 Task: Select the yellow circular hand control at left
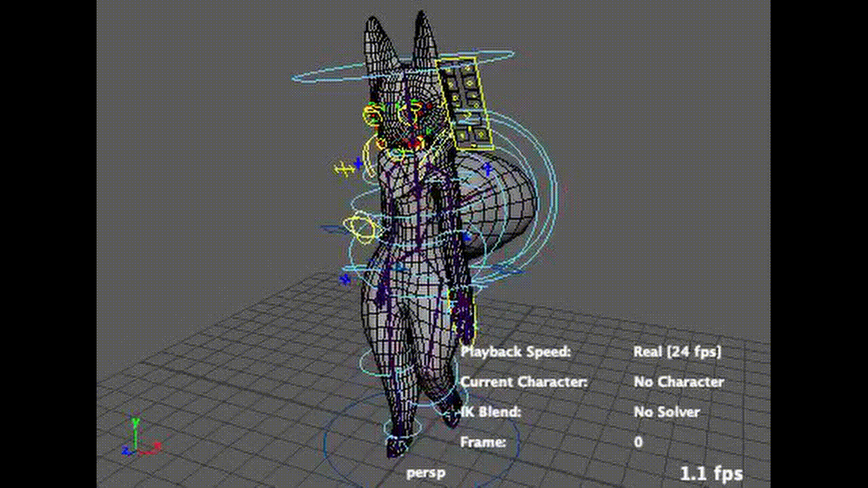pyautogui.click(x=360, y=228)
